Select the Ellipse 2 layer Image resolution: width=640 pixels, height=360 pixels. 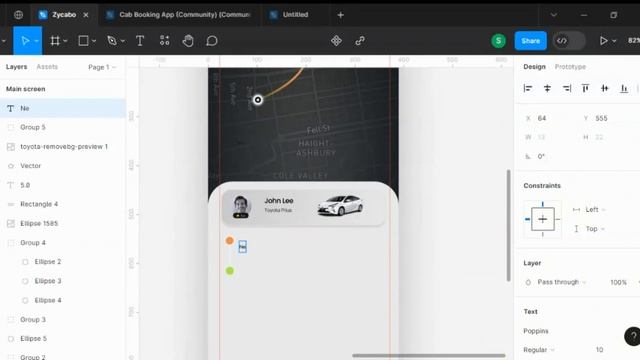[63, 262]
